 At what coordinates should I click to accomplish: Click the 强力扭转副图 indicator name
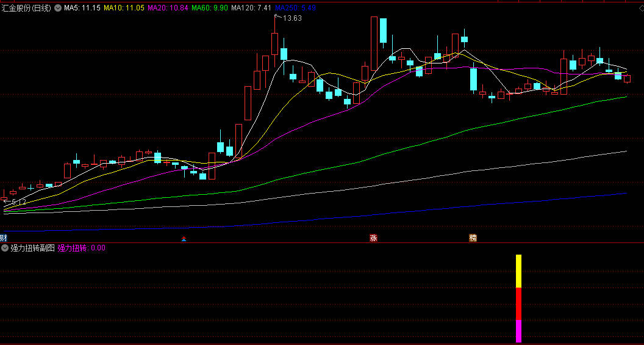[32, 248]
